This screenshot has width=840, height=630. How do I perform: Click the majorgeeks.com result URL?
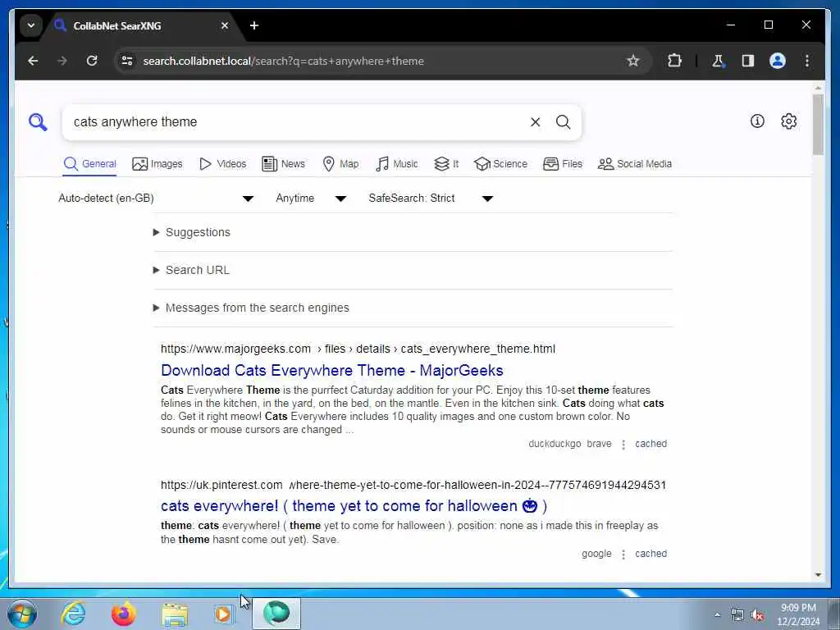[358, 349]
